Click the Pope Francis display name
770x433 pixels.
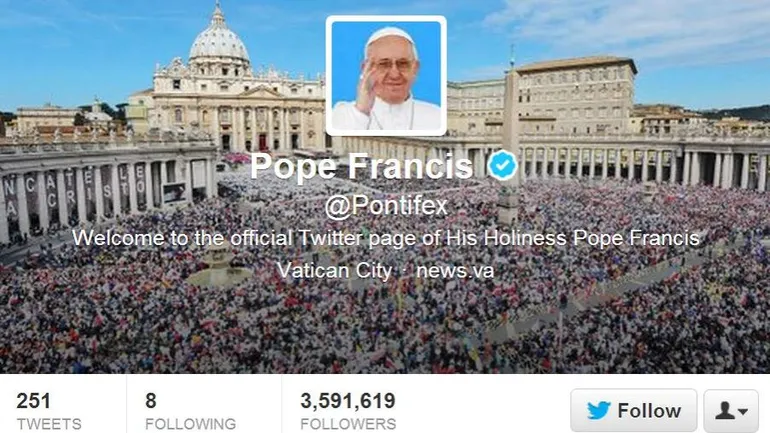pos(361,166)
